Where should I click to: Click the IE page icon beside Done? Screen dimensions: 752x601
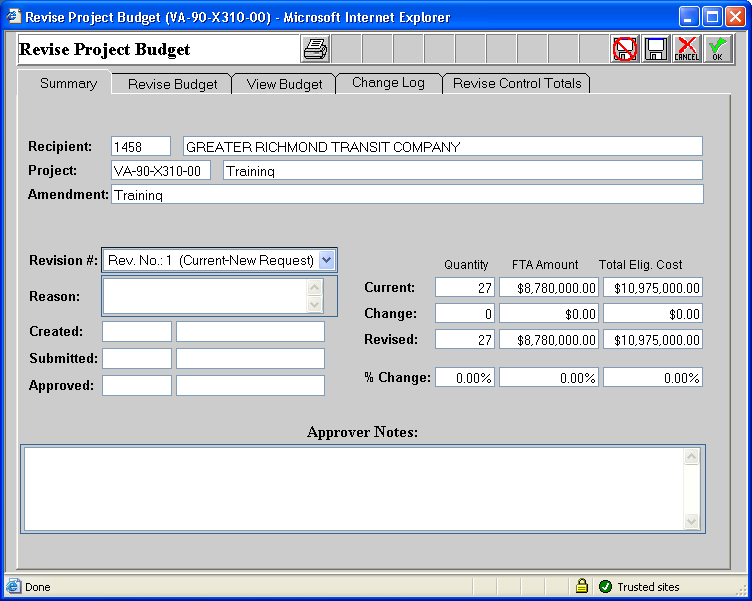(x=13, y=586)
